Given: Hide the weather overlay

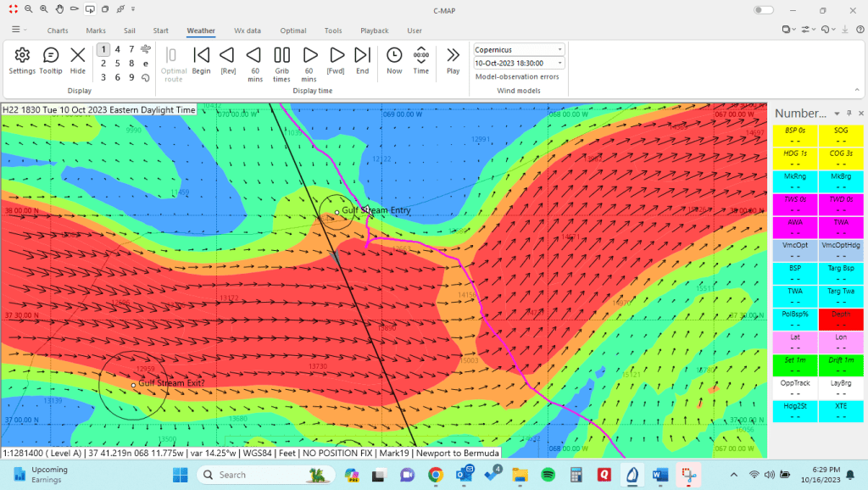Looking at the screenshot, I should [78, 60].
